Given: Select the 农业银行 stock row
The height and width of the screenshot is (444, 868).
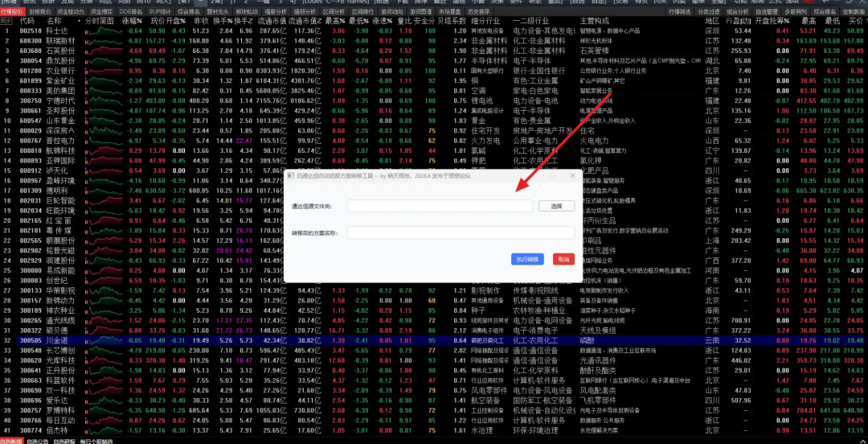Looking at the screenshot, I should pyautogui.click(x=434, y=71).
